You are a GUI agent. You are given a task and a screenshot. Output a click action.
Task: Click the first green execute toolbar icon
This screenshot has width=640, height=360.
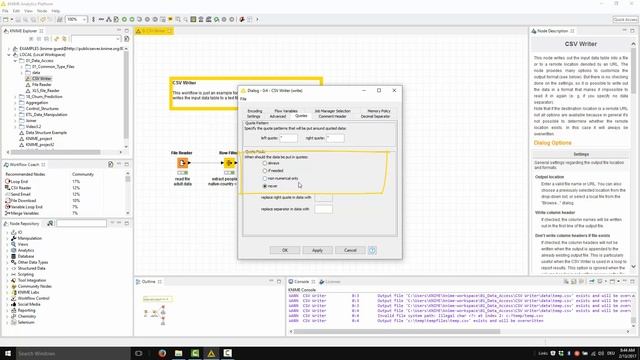tap(124, 19)
